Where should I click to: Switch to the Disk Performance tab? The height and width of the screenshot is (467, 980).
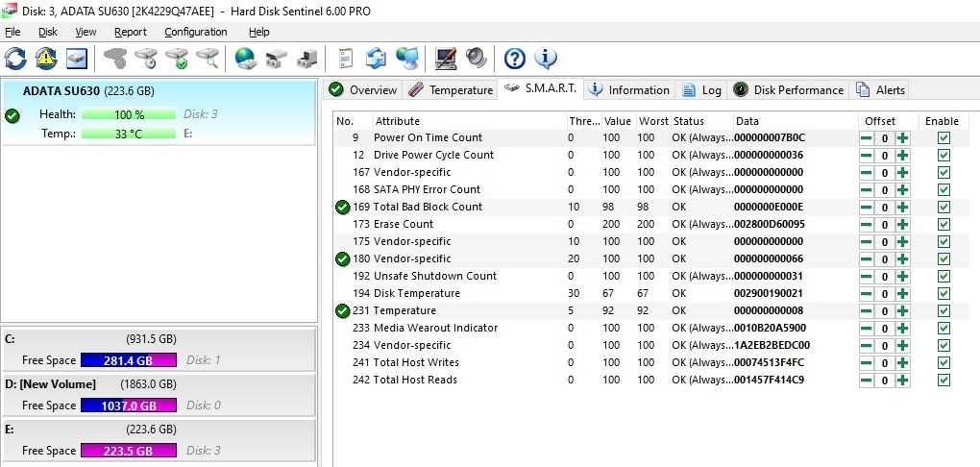(x=789, y=90)
